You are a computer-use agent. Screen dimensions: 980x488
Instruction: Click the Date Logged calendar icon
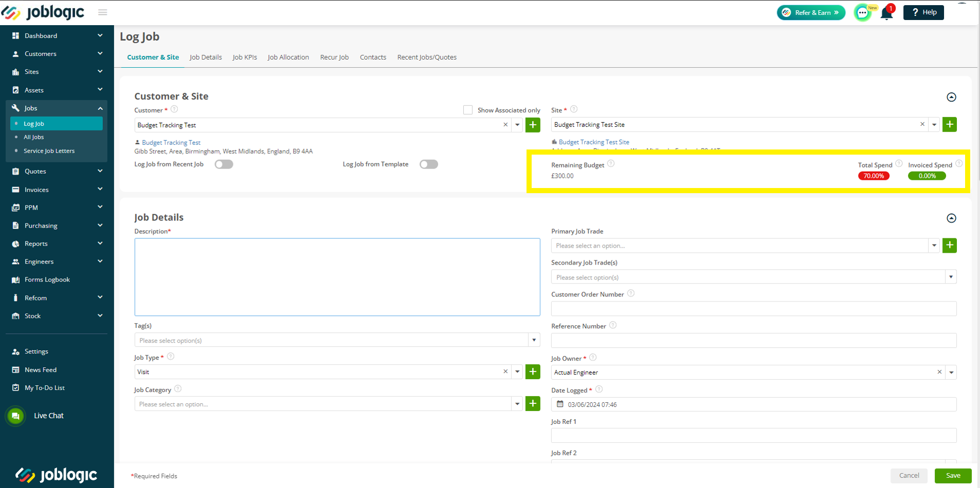pyautogui.click(x=560, y=404)
